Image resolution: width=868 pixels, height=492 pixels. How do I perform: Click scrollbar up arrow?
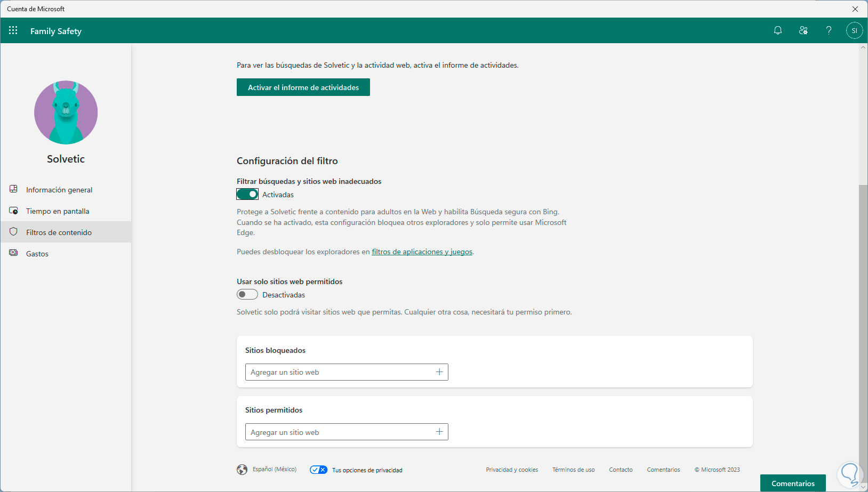[x=863, y=47]
